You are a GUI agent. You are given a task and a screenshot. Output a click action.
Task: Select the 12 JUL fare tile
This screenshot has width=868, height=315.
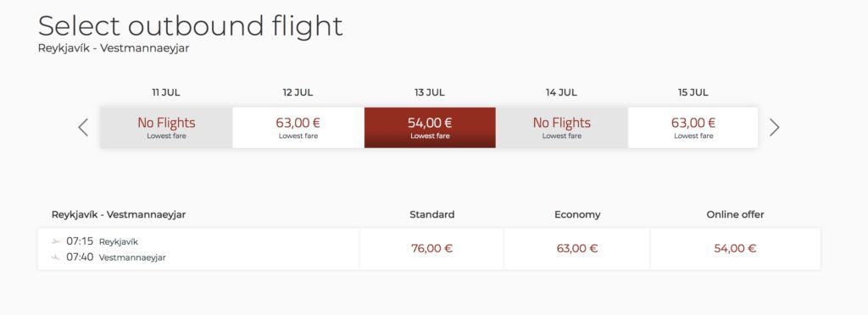point(298,128)
